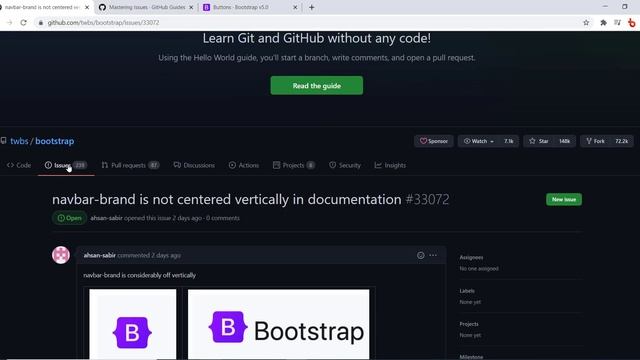Open the bootstrap repository link
640x360 pixels.
(x=55, y=141)
